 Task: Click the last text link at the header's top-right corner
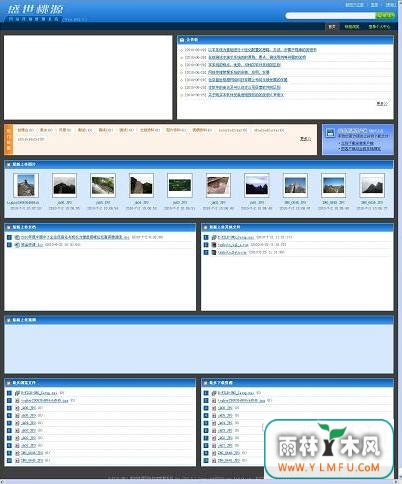(x=390, y=5)
